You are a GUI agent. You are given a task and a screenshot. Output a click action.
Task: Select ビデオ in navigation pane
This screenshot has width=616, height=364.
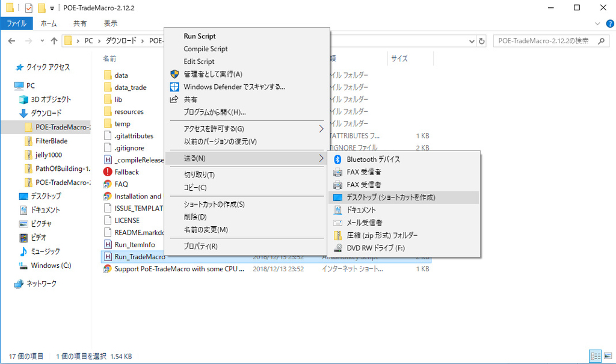pyautogui.click(x=38, y=238)
